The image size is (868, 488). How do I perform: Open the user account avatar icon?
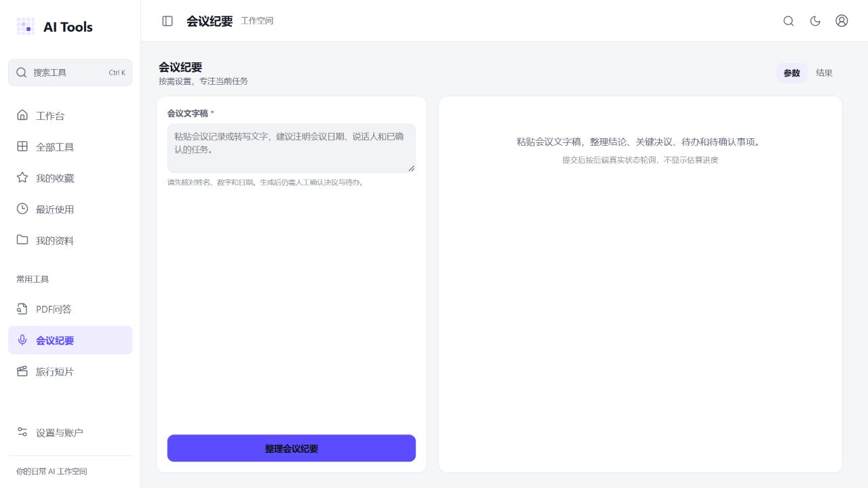pos(842,21)
